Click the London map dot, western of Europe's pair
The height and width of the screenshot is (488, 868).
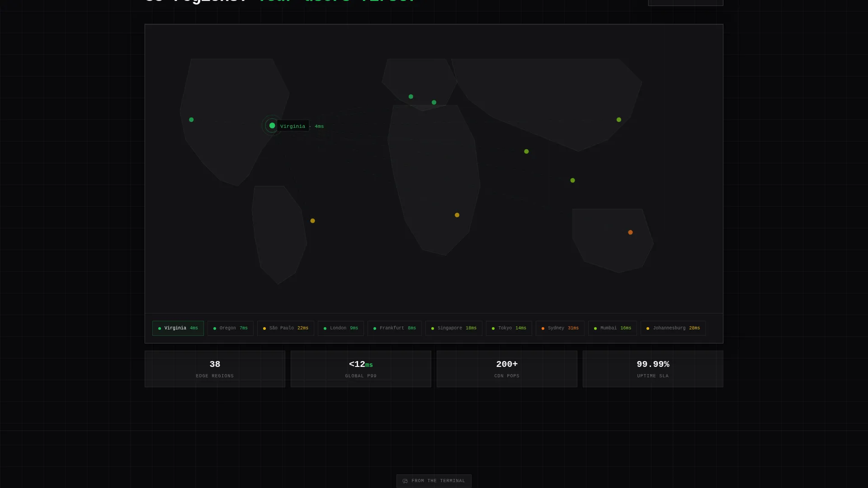click(x=411, y=97)
